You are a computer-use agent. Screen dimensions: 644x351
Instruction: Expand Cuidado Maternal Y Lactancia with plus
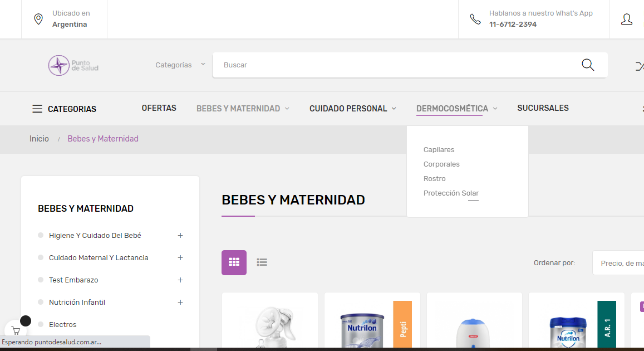click(180, 258)
